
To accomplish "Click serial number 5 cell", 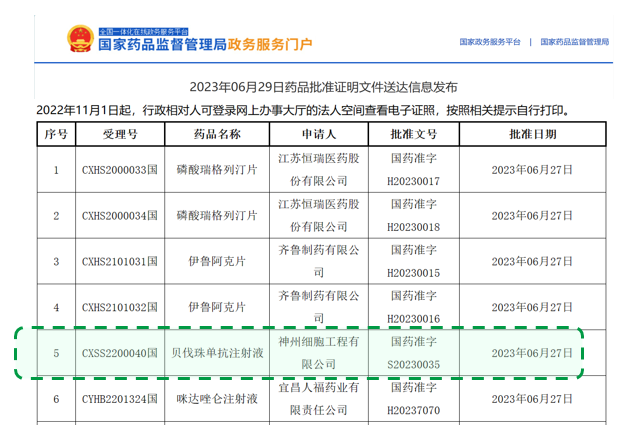I will point(56,353).
